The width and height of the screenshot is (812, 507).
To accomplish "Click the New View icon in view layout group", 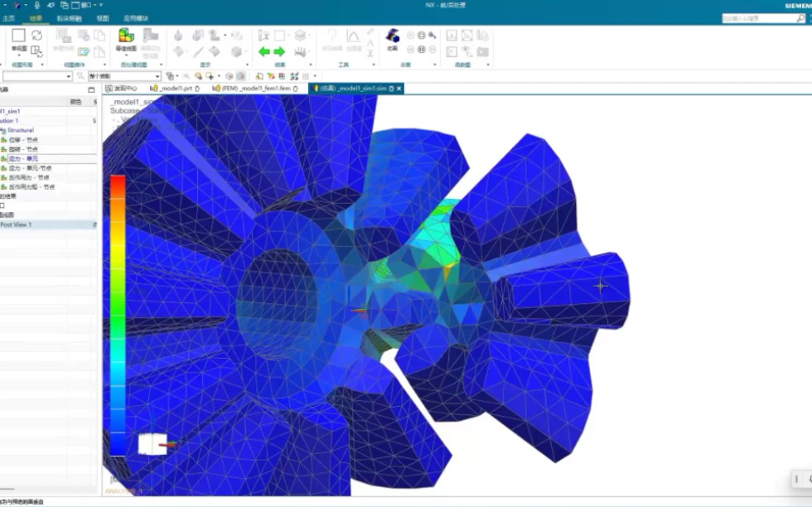I will click(17, 34).
